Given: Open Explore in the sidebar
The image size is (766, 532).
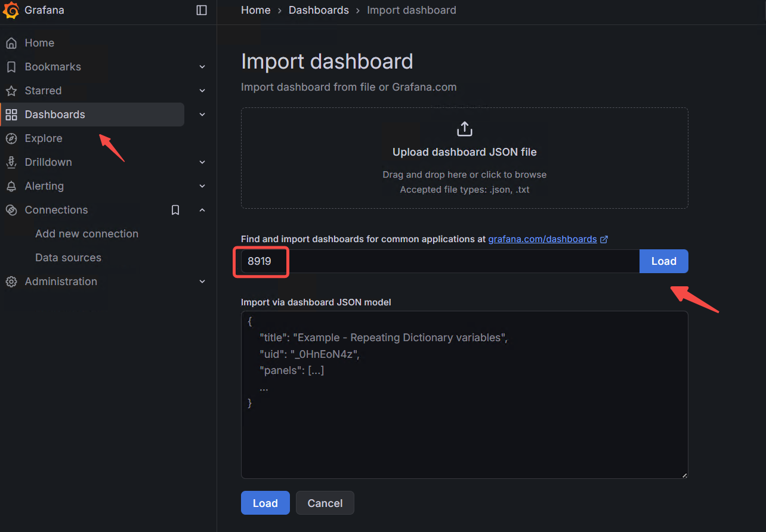Looking at the screenshot, I should [x=44, y=138].
